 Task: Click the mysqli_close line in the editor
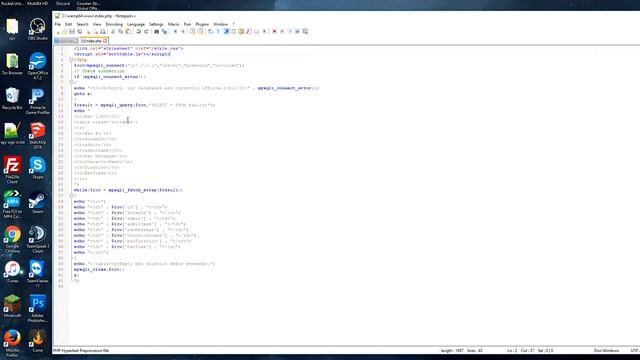pos(99,269)
